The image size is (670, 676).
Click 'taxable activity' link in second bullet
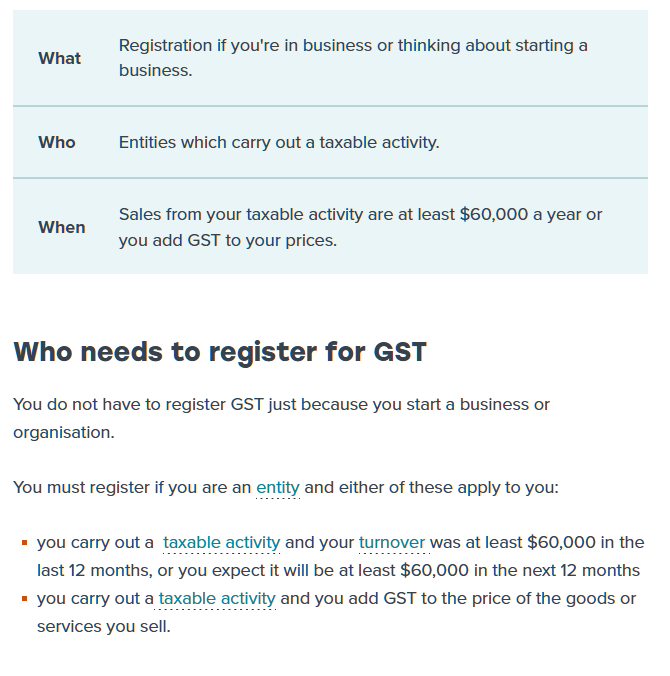click(x=217, y=598)
